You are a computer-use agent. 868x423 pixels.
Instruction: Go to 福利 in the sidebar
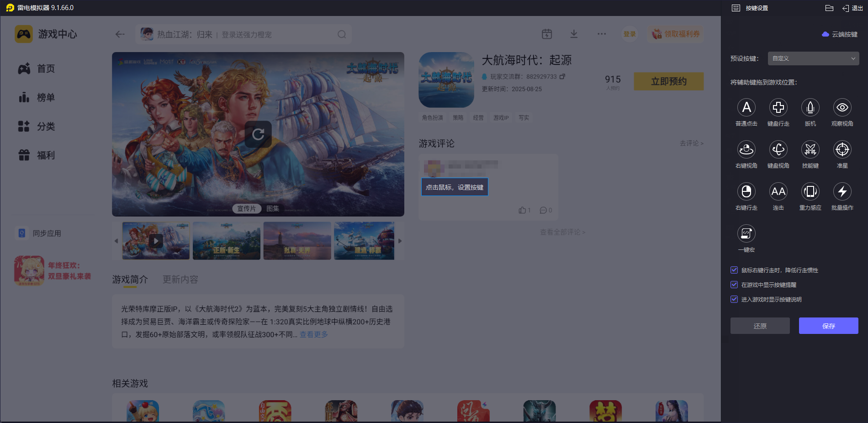coord(37,155)
